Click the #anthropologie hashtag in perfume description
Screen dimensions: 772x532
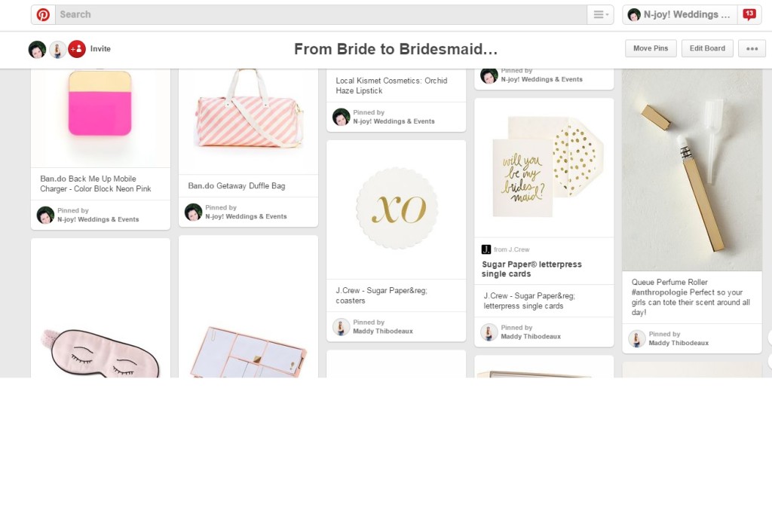(659, 292)
